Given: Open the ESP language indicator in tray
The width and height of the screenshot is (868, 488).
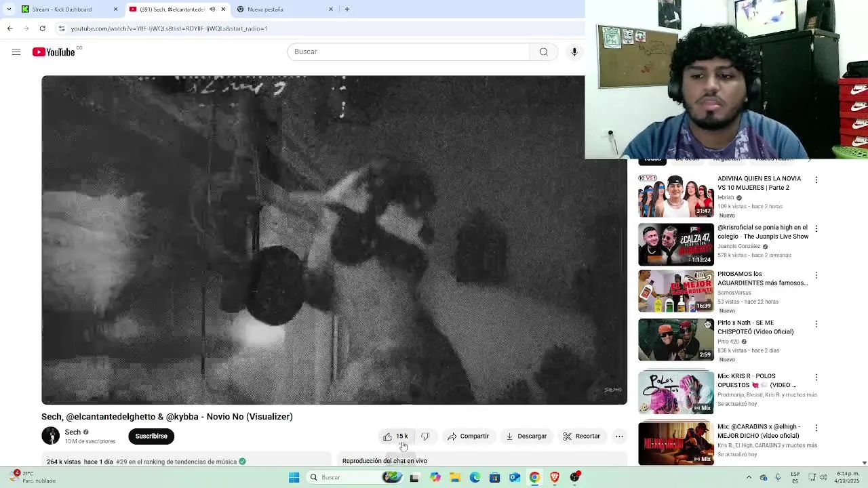Looking at the screenshot, I should coord(795,477).
